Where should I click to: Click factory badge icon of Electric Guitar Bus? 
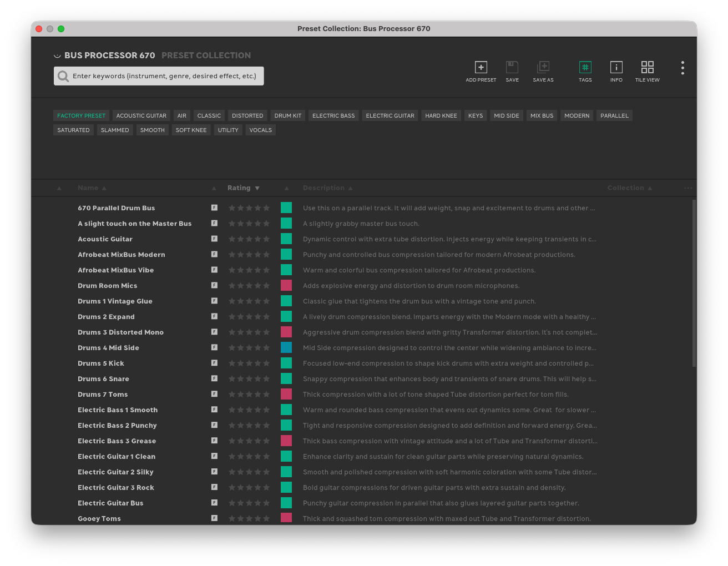(x=214, y=503)
